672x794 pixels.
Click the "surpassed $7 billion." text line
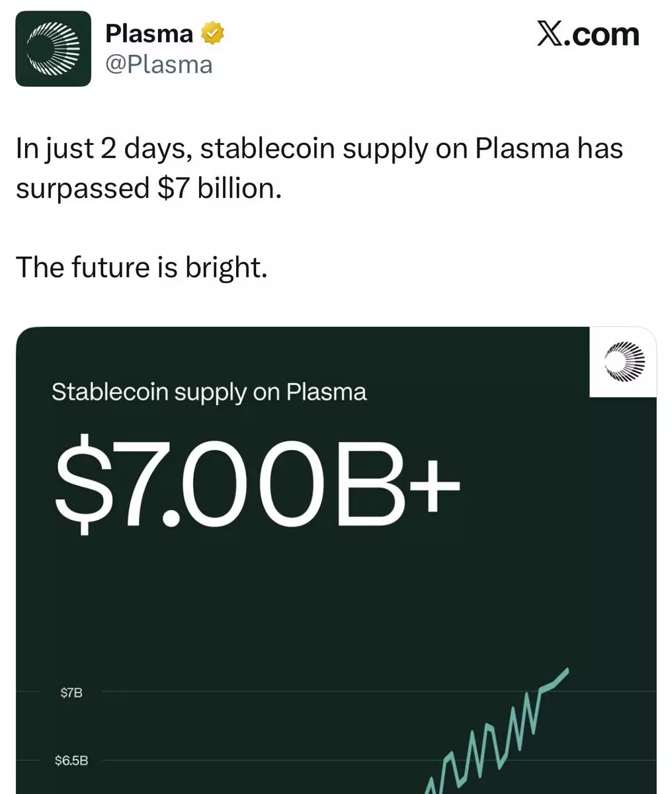(149, 189)
